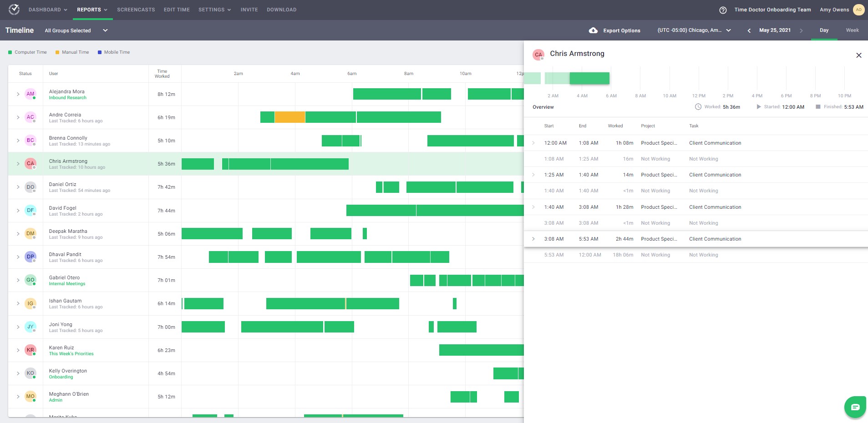Open the Reports menu
The width and height of the screenshot is (868, 423).
coord(92,10)
